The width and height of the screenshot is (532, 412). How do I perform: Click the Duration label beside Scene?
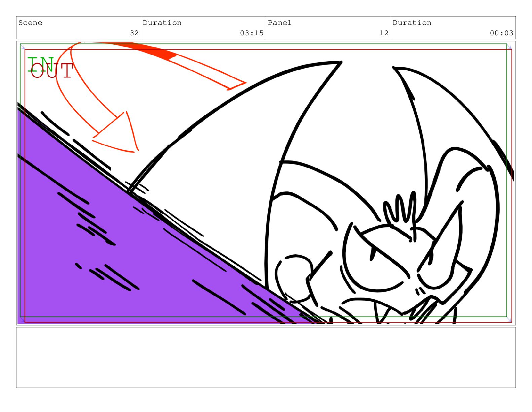point(162,23)
